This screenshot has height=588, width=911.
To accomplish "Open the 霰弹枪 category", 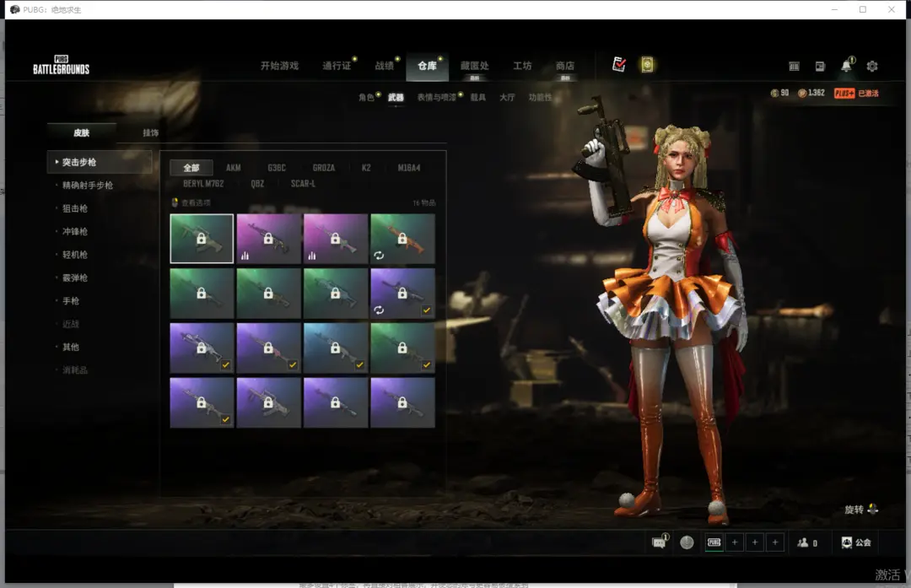I will pyautogui.click(x=75, y=278).
